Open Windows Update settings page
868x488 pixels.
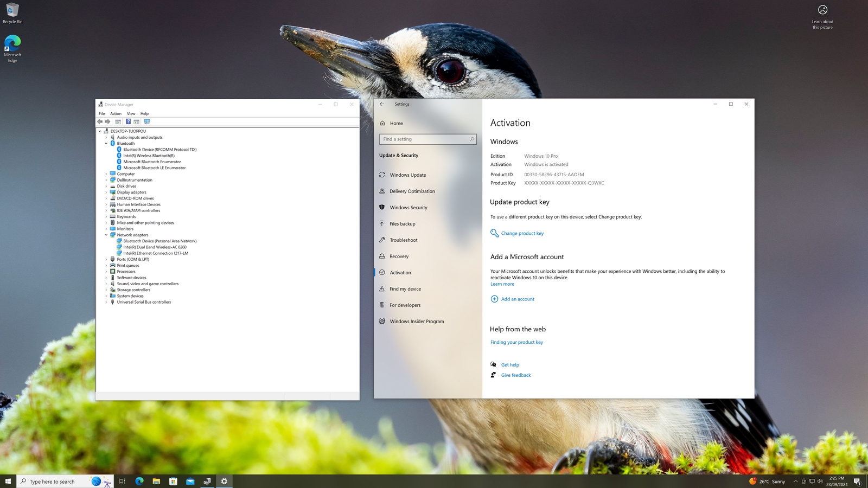click(x=407, y=175)
